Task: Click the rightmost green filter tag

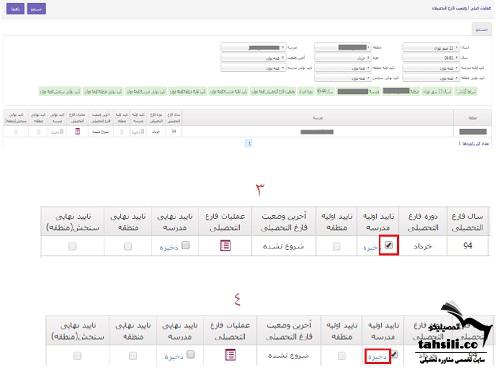Action: [467, 91]
